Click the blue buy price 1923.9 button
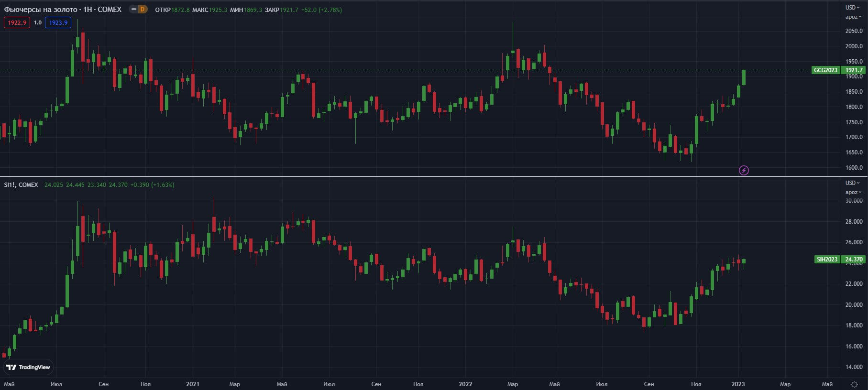The width and height of the screenshot is (868, 390). pos(58,22)
